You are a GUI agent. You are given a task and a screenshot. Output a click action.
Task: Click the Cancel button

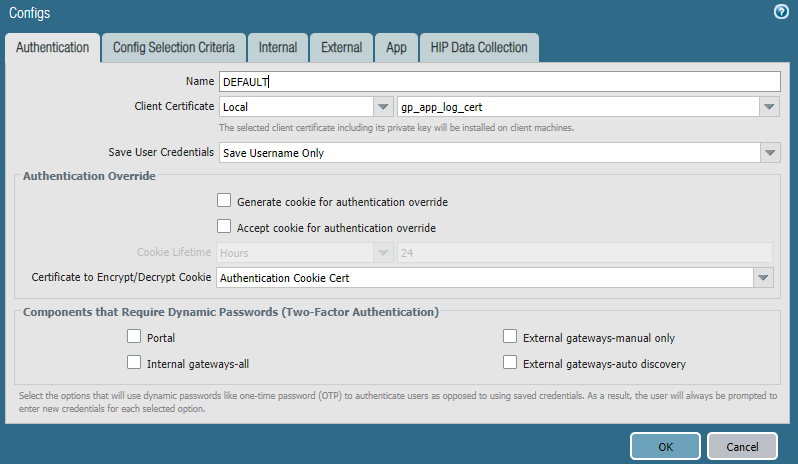click(742, 446)
